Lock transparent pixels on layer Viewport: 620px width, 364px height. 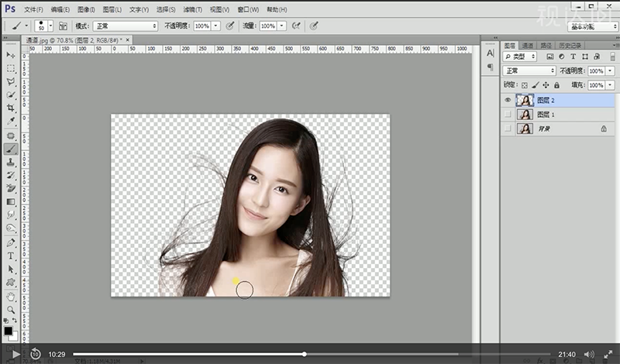point(525,85)
